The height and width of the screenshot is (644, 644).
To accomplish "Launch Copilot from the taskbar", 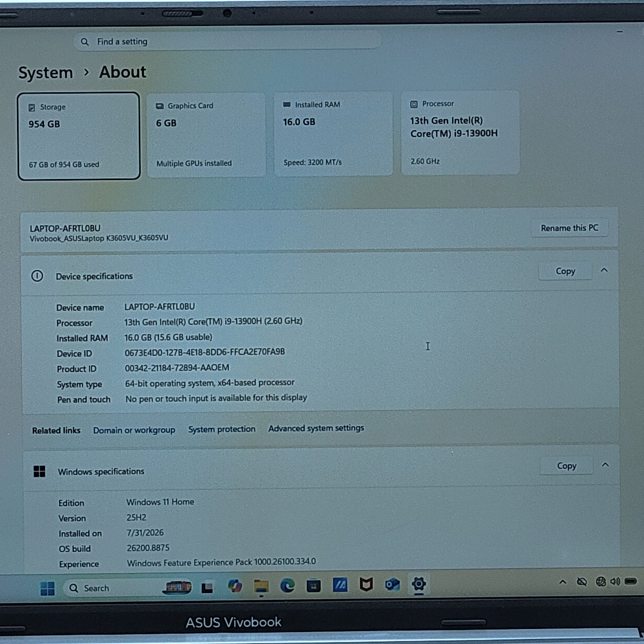I will 235,586.
